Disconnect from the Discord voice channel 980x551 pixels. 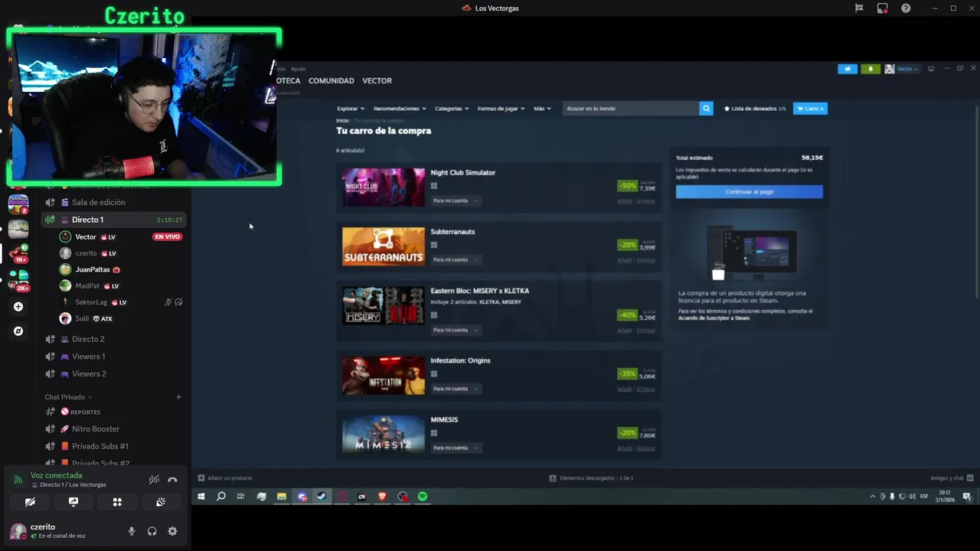[172, 480]
